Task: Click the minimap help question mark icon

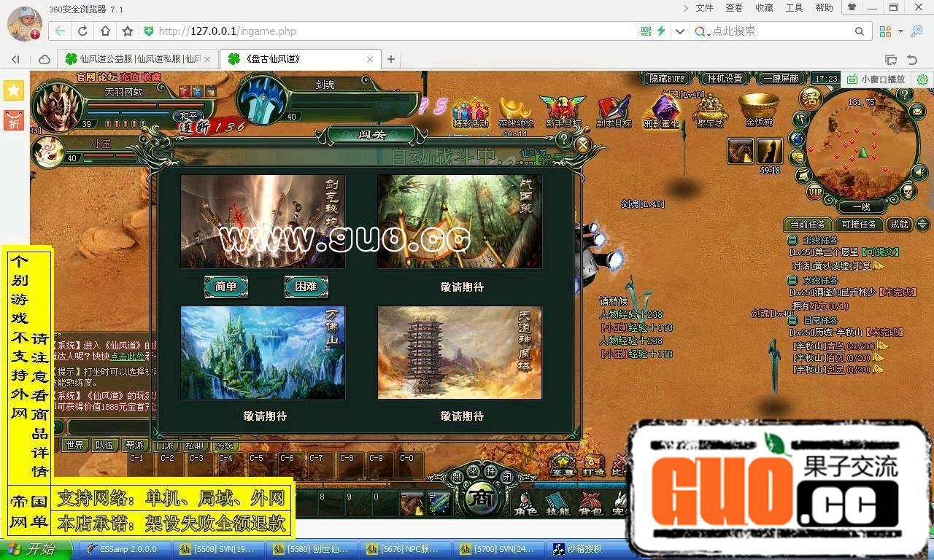Action: [x=904, y=95]
